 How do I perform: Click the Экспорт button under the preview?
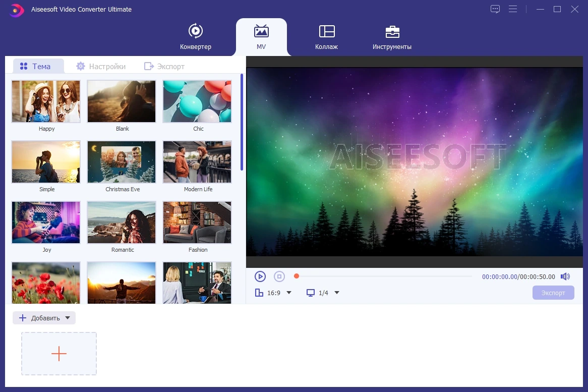[553, 293]
